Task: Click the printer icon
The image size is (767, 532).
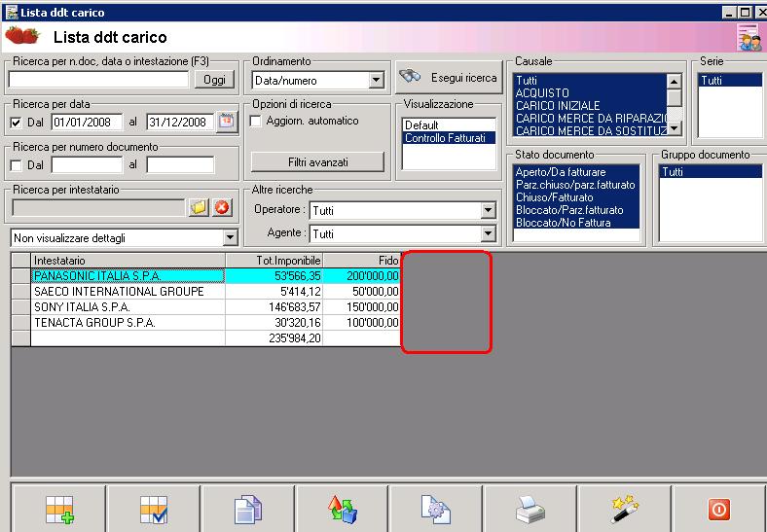Action: click(530, 510)
